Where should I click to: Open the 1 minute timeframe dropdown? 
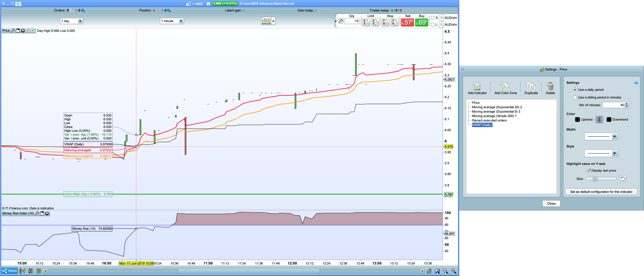(x=181, y=21)
